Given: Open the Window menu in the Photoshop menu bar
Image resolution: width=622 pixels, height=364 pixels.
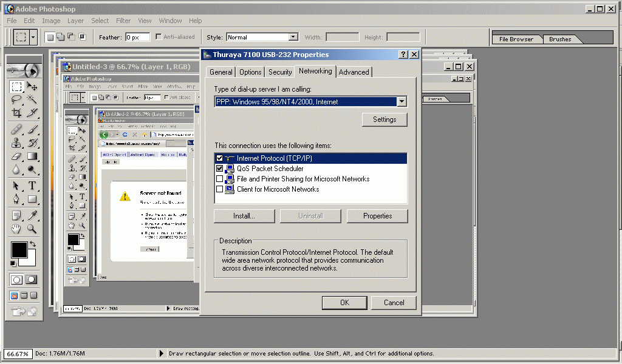Looking at the screenshot, I should (170, 21).
